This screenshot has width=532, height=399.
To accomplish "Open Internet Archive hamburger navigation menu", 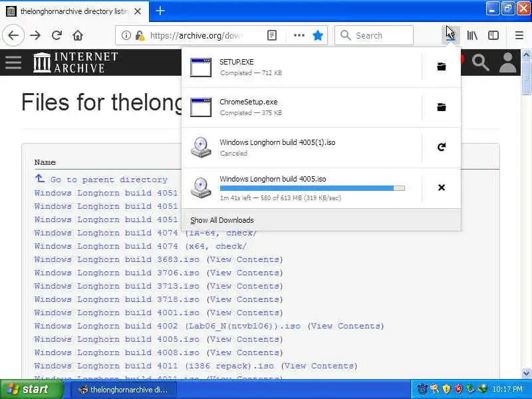I will coord(13,63).
